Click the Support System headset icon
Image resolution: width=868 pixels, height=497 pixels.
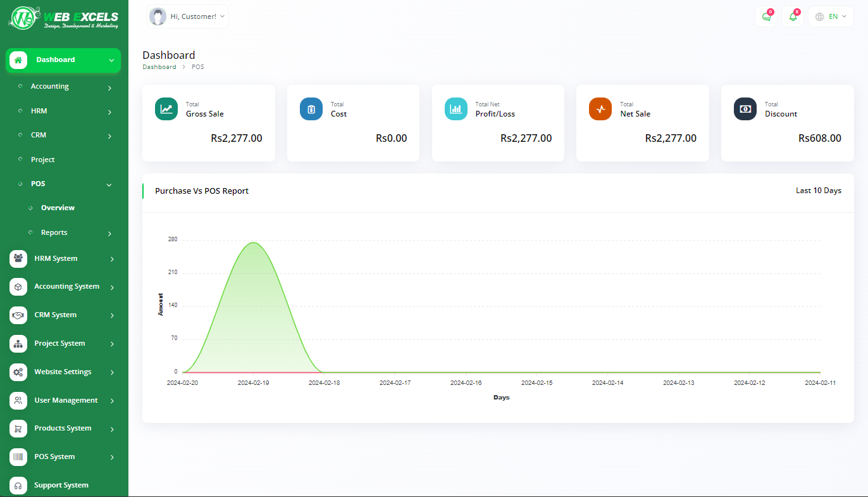point(18,486)
